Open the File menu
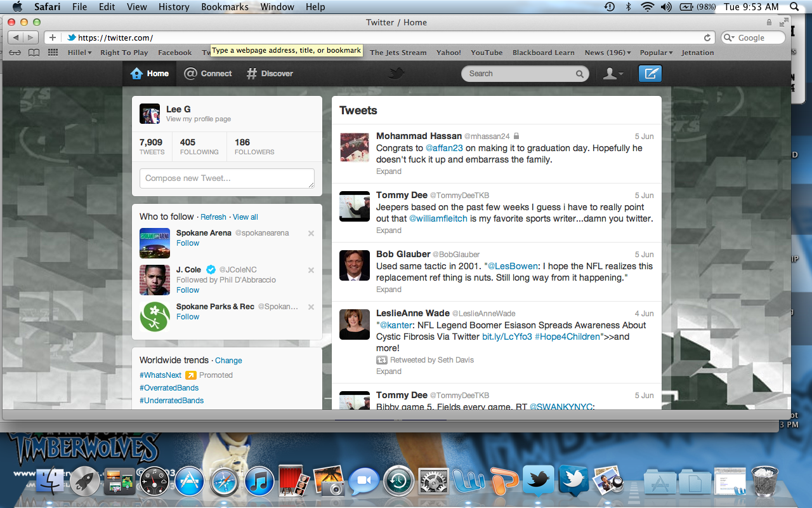The width and height of the screenshot is (812, 508). click(x=79, y=7)
